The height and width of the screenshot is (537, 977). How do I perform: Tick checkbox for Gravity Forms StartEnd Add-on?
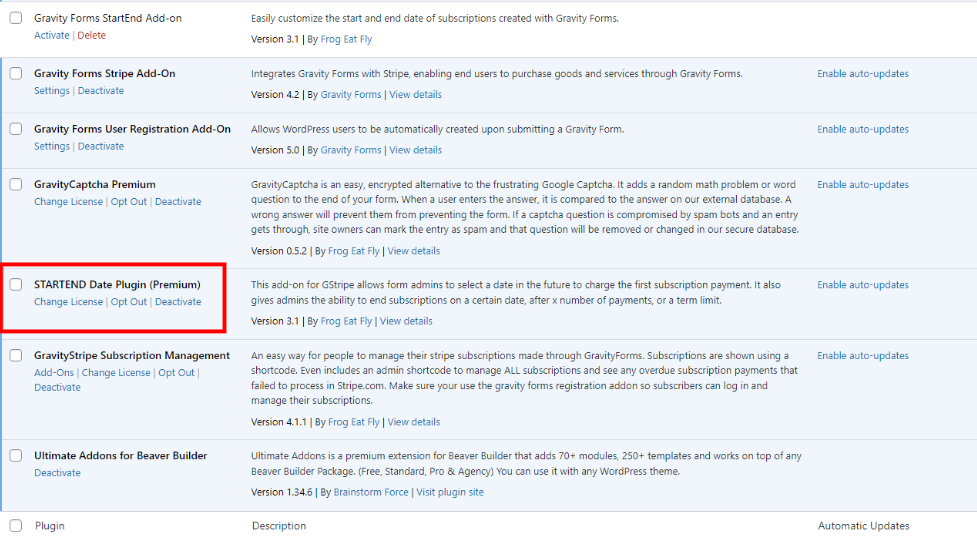16,18
